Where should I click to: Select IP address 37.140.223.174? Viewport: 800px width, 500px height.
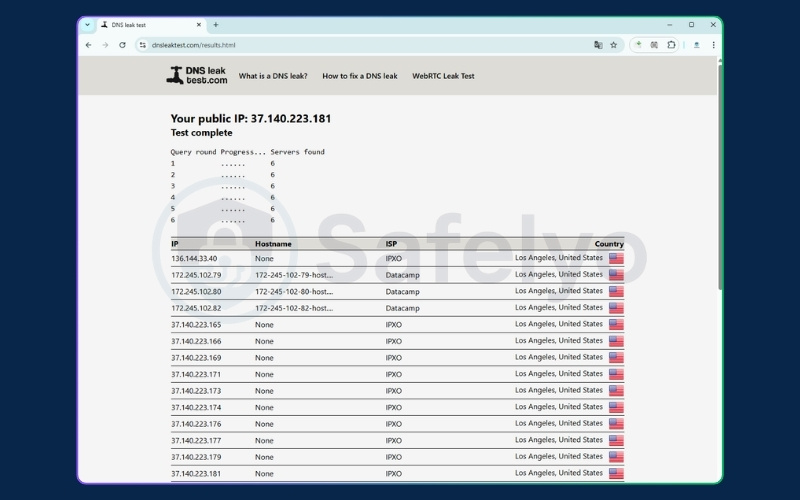196,407
